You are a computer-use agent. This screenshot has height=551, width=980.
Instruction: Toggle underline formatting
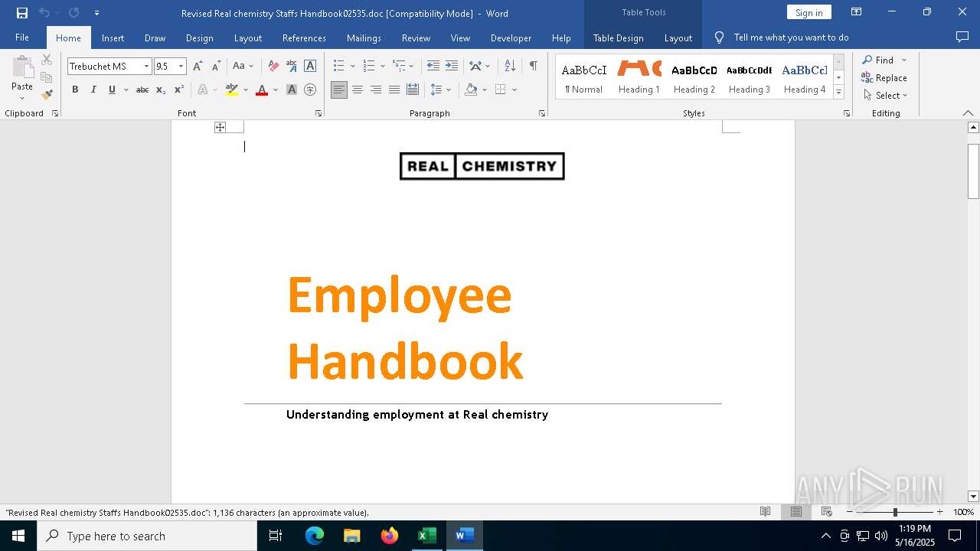point(112,90)
